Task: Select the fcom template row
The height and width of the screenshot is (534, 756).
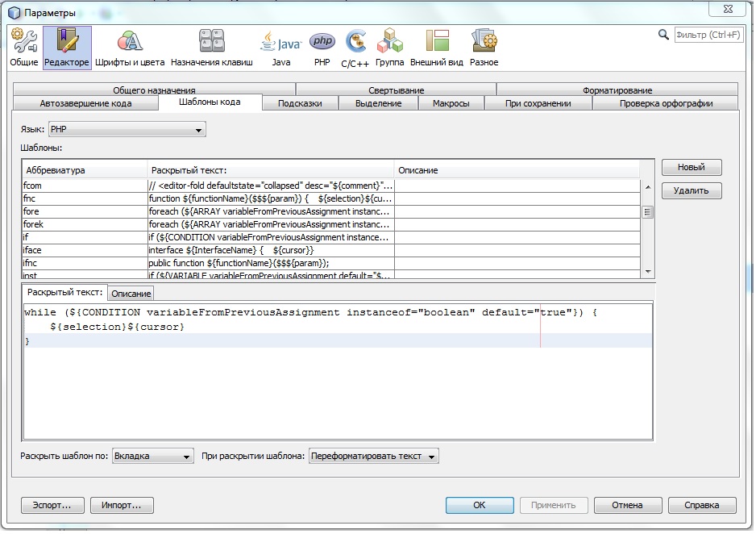Action: tap(331, 186)
